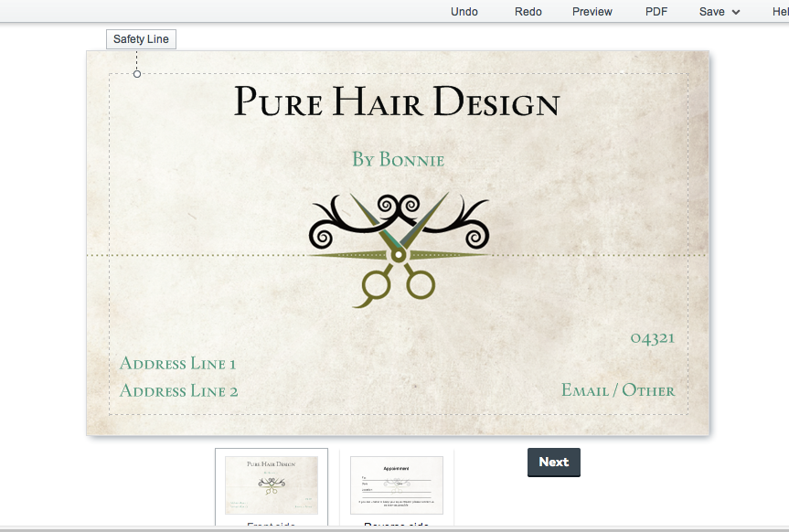The width and height of the screenshot is (789, 532).
Task: Select the '04321' text field
Action: 652,338
